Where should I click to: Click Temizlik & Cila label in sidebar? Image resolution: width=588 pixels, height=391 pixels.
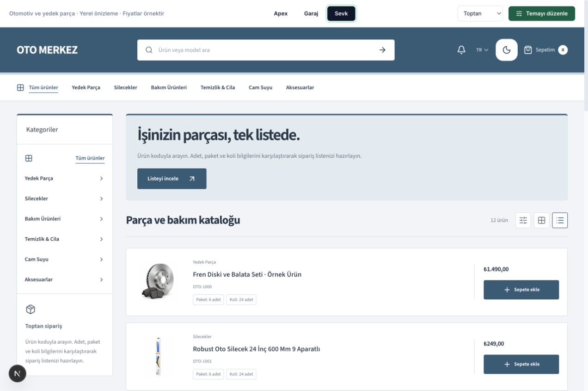point(42,239)
